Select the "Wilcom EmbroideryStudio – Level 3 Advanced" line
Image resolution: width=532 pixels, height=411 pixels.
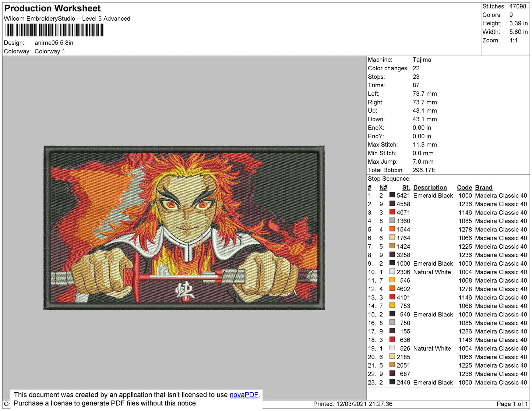67,18
